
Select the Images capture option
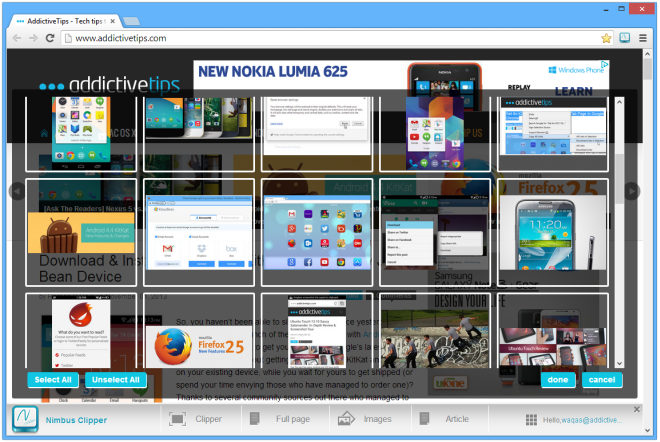(365, 419)
